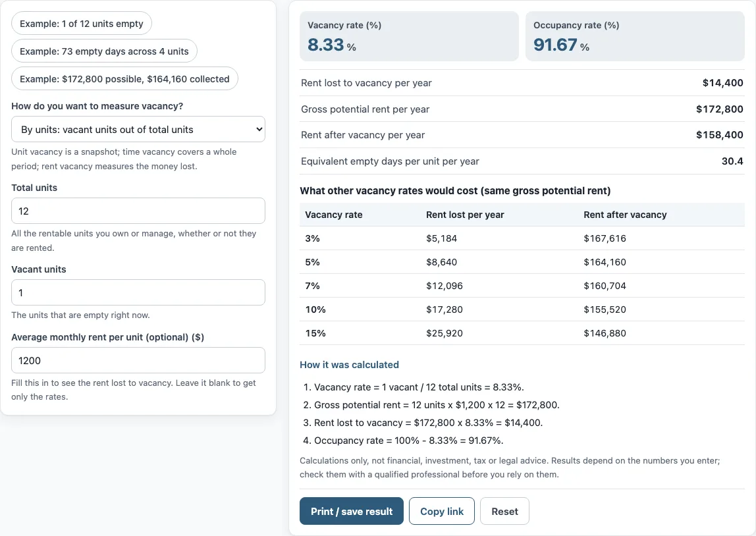Load the 'Example: 1 of 12 units empty' preset
756x536 pixels.
[x=82, y=24]
